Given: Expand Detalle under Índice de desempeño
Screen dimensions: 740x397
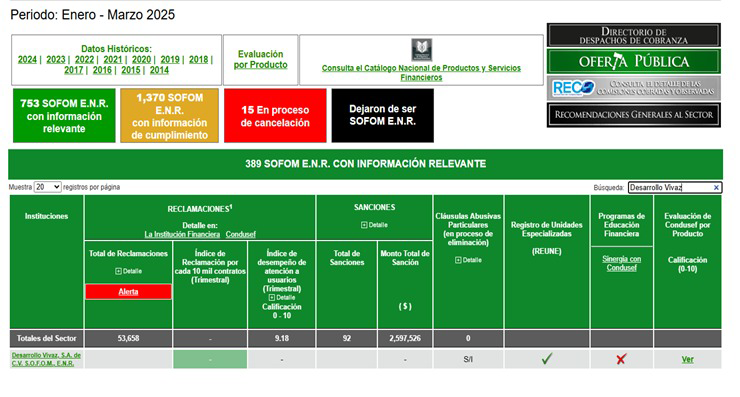Looking at the screenshot, I should (282, 297).
